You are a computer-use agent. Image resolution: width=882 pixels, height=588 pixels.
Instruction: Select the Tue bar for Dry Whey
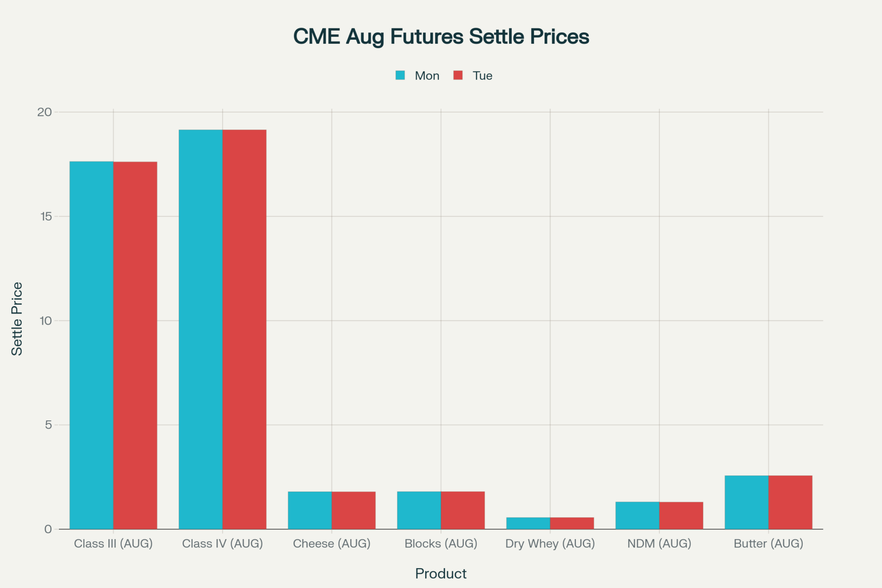(x=572, y=523)
